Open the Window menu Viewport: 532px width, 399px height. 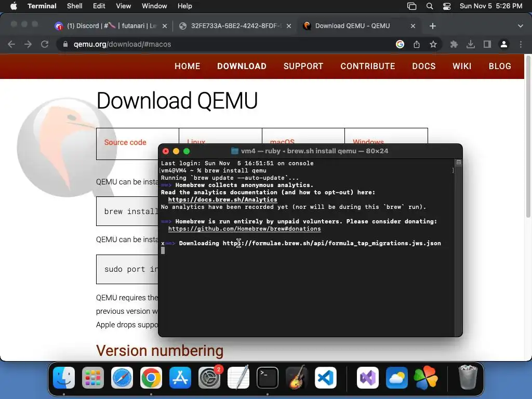point(154,6)
